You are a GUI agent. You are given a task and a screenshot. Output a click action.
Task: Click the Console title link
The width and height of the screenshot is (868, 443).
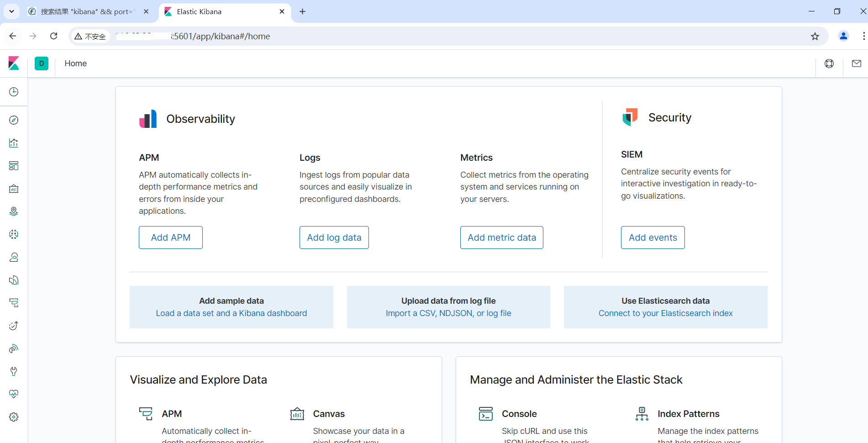point(519,414)
